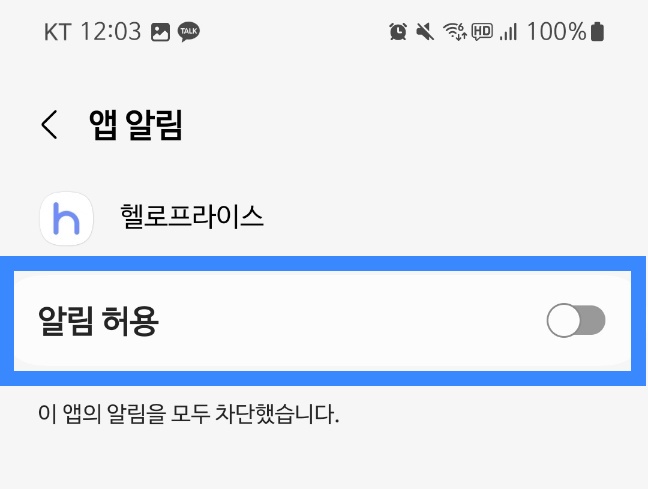The image size is (648, 489).
Task: Tap the muted sound status icon
Action: coord(426,32)
